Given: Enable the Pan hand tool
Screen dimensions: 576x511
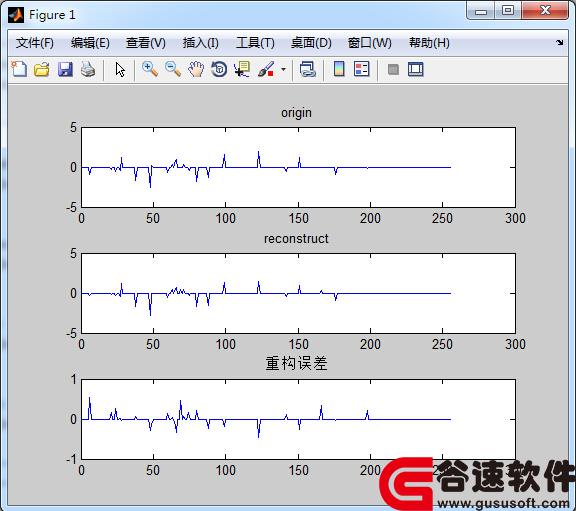Looking at the screenshot, I should tap(196, 69).
